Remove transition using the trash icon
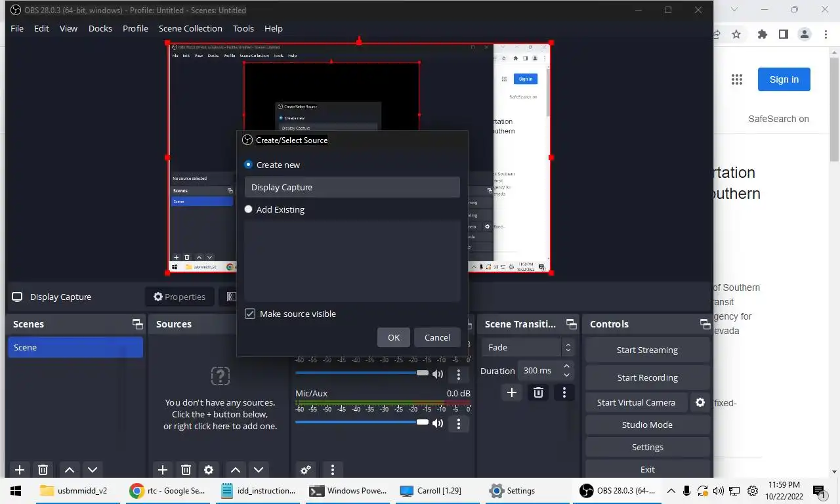This screenshot has width=840, height=504. click(538, 392)
